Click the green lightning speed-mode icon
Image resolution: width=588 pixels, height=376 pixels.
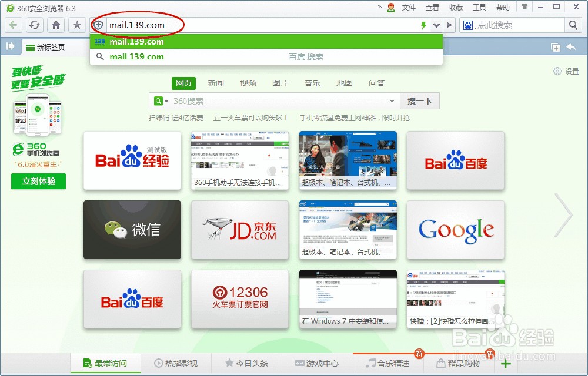tap(423, 25)
